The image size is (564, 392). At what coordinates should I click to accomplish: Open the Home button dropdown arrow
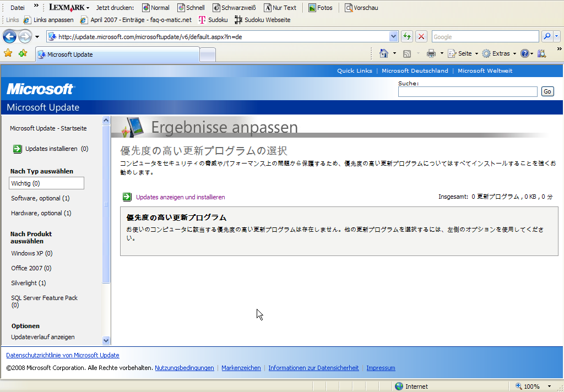pyautogui.click(x=394, y=53)
